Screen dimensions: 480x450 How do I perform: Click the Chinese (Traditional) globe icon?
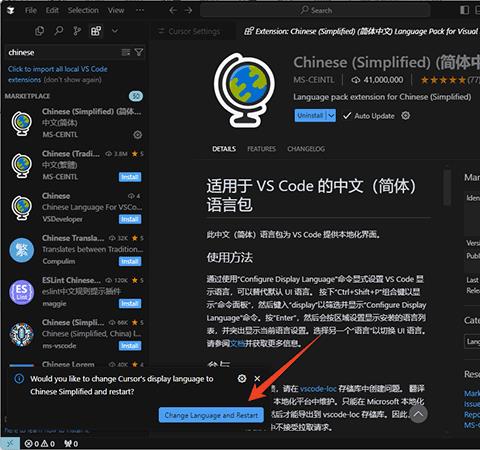coord(22,165)
